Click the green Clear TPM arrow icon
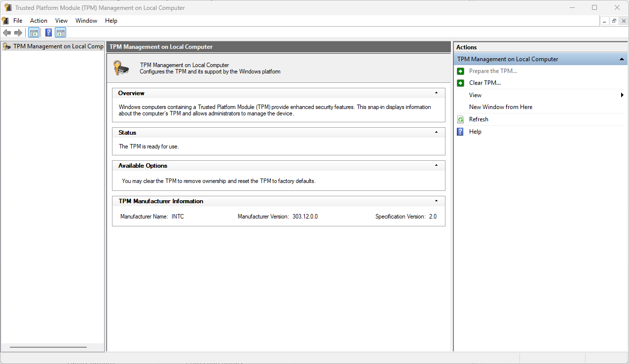This screenshot has width=629, height=364. click(460, 83)
